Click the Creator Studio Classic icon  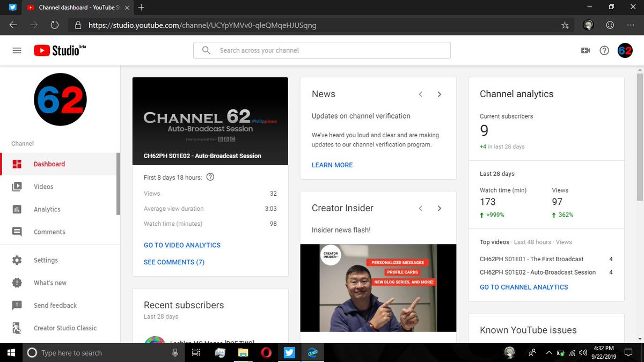17,328
